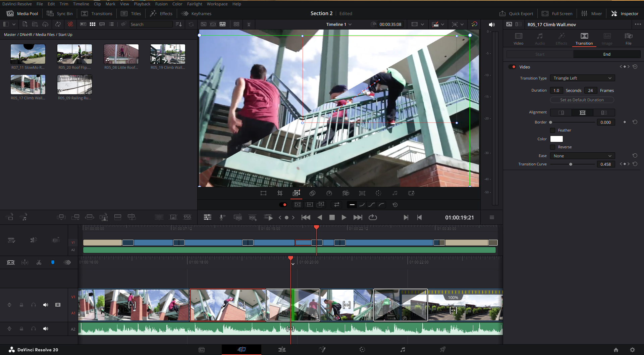Open the Fusion menu
Image resolution: width=644 pixels, height=355 pixels.
pyautogui.click(x=161, y=4)
